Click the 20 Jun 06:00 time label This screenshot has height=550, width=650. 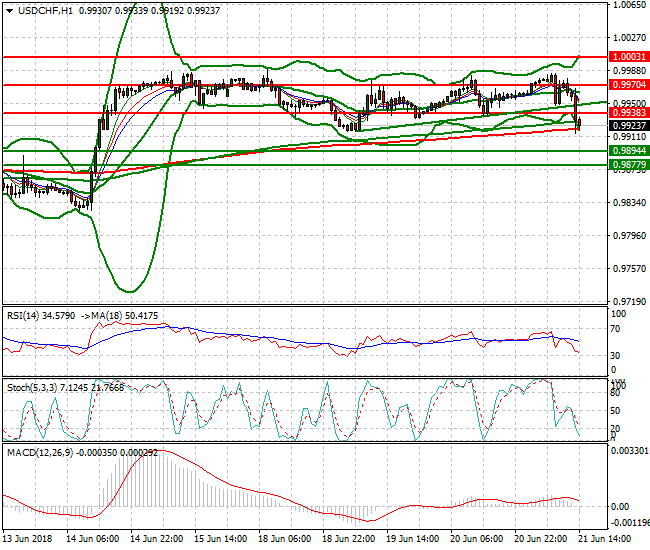coord(476,539)
